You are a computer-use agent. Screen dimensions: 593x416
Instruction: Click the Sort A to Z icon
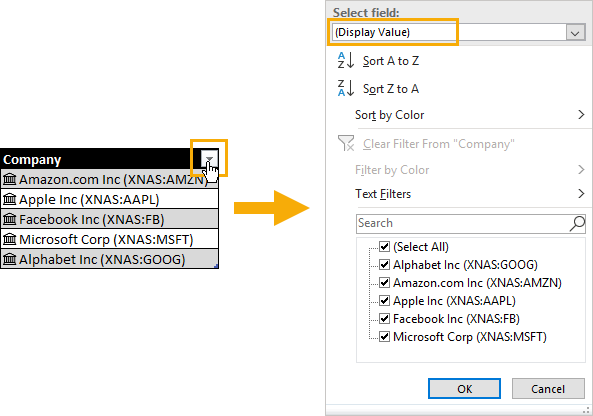click(346, 61)
